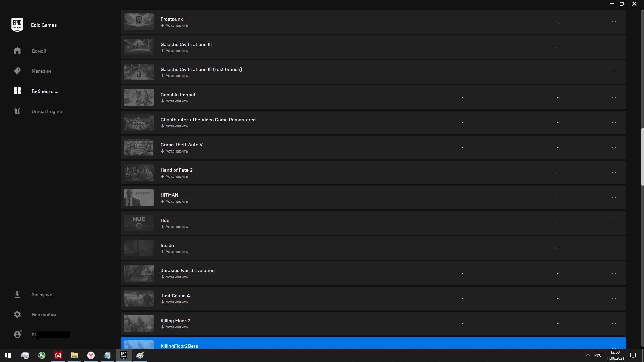This screenshot has width=644, height=362.
Task: Click Установить under Hue
Action: click(x=174, y=227)
